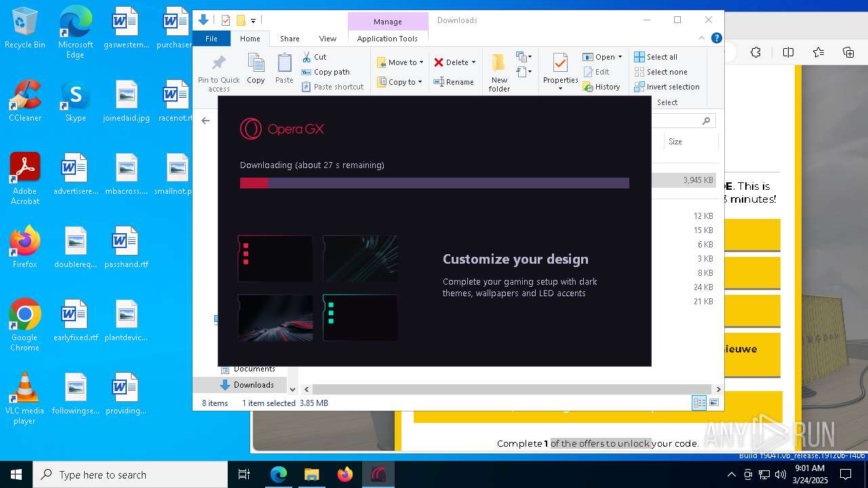Open Skype desktop shortcut

click(75, 101)
